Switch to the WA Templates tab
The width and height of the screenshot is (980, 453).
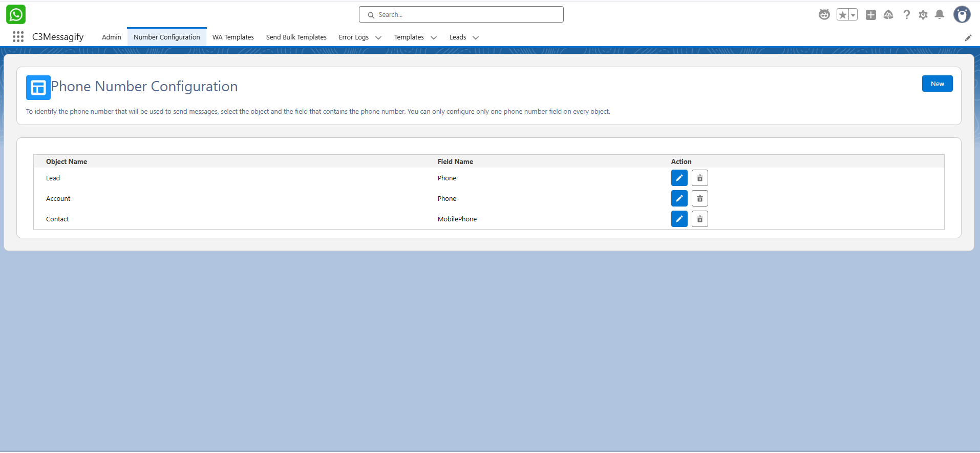(x=233, y=37)
